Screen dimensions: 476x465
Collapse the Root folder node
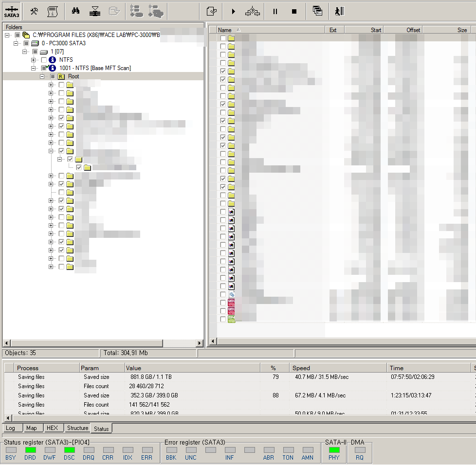(42, 76)
